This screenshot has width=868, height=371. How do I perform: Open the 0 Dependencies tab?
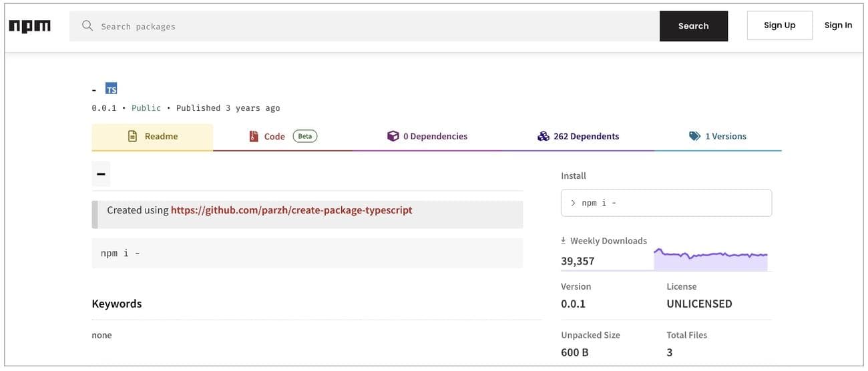point(427,137)
